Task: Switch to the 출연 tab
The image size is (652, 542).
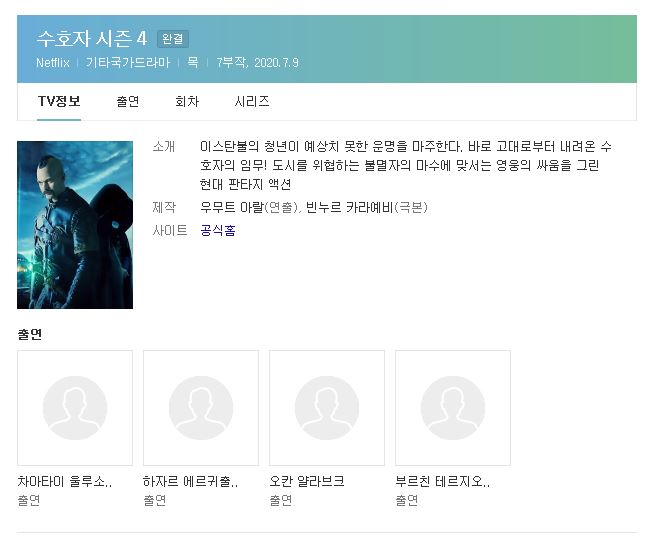Action: [x=128, y=101]
